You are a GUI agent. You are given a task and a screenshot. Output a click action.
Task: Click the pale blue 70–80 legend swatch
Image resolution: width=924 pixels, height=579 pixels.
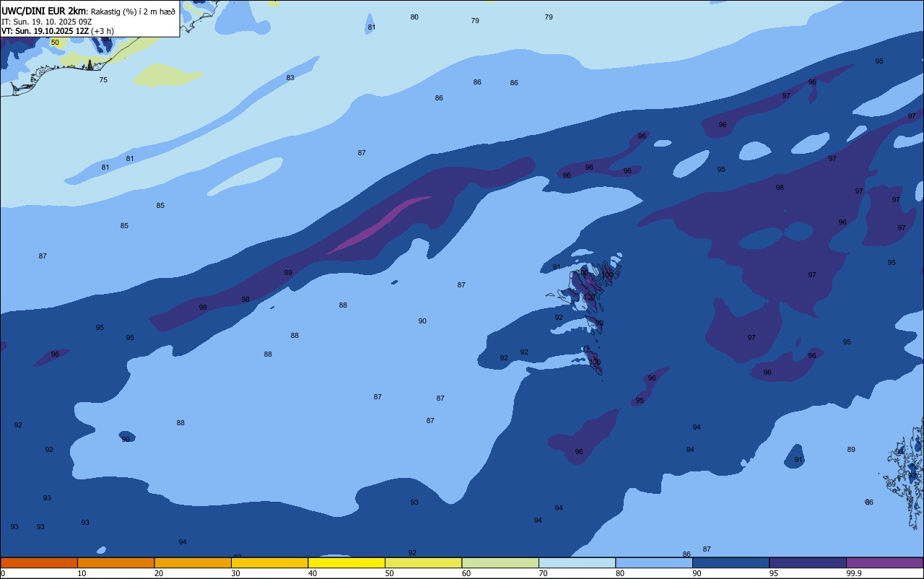tap(577, 562)
